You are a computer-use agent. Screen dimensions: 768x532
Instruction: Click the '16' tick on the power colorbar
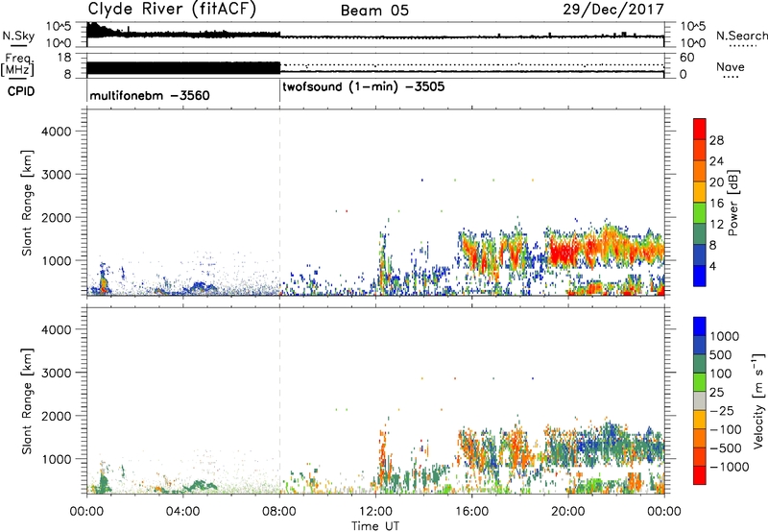716,204
